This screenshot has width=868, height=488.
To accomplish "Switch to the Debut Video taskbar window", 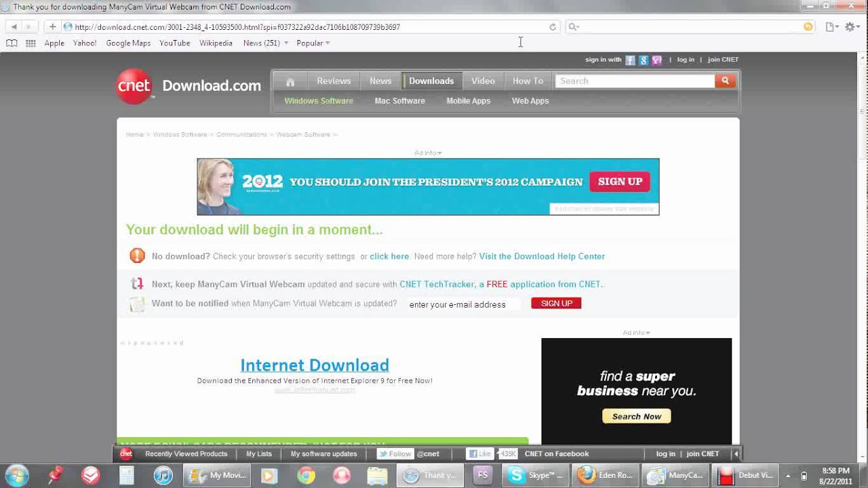I will click(x=747, y=475).
